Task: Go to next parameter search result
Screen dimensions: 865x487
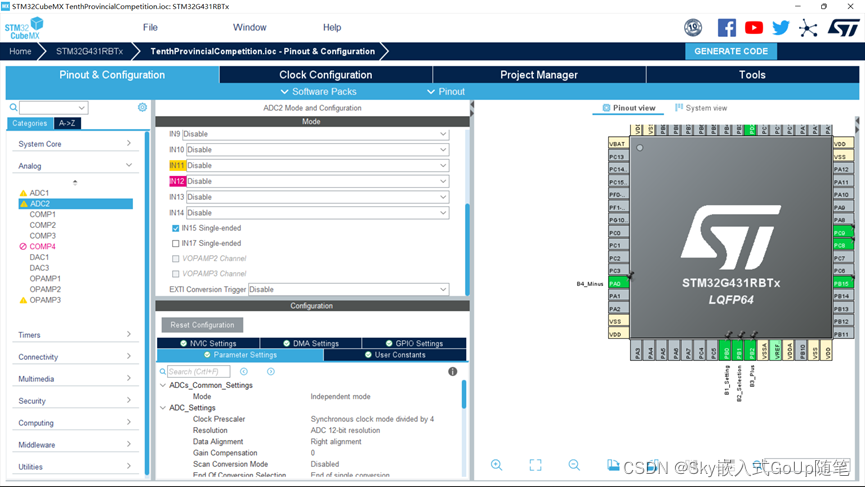Action: point(271,371)
